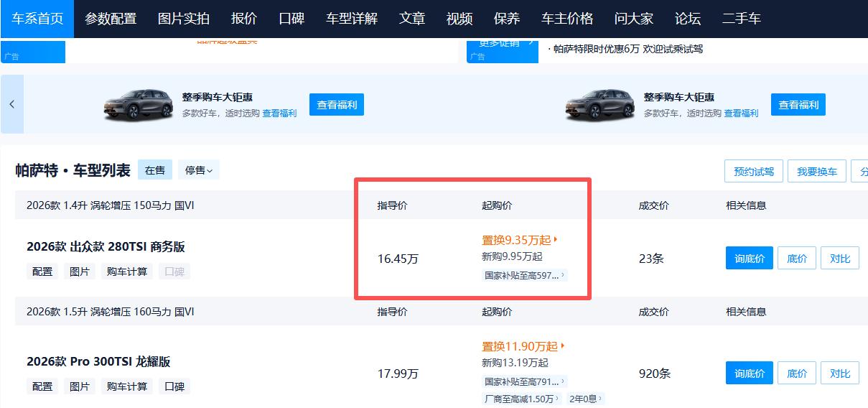Screen dimensions: 868x408
Task: Expand the 2年0息 tag
Action: click(x=585, y=399)
